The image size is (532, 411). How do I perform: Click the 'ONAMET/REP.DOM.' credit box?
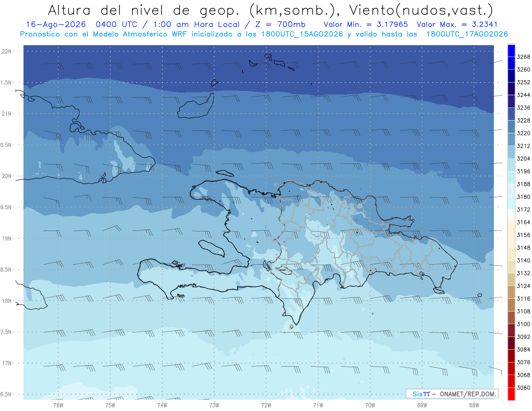coord(452,394)
